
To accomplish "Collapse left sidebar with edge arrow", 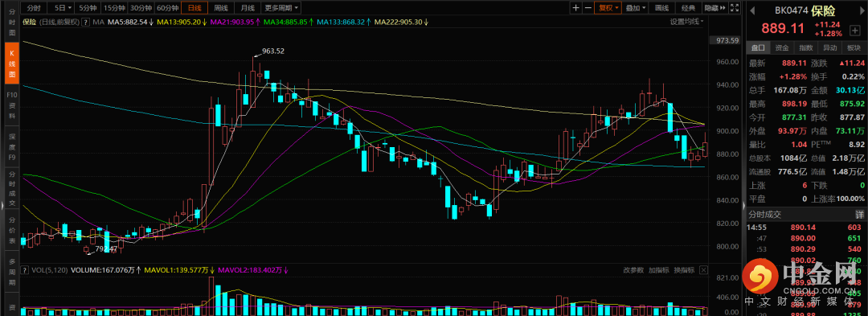I will pyautogui.click(x=2, y=205).
